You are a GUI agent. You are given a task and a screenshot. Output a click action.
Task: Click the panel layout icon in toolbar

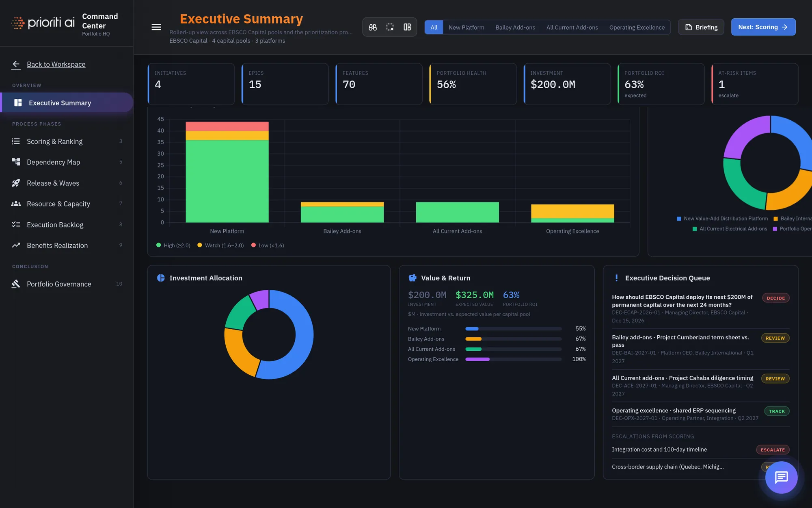tap(407, 27)
